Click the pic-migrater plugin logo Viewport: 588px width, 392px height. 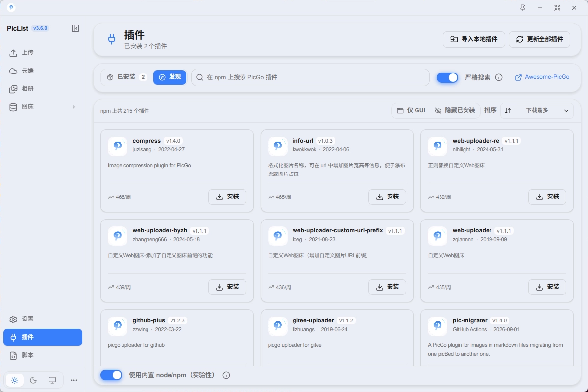438,326
